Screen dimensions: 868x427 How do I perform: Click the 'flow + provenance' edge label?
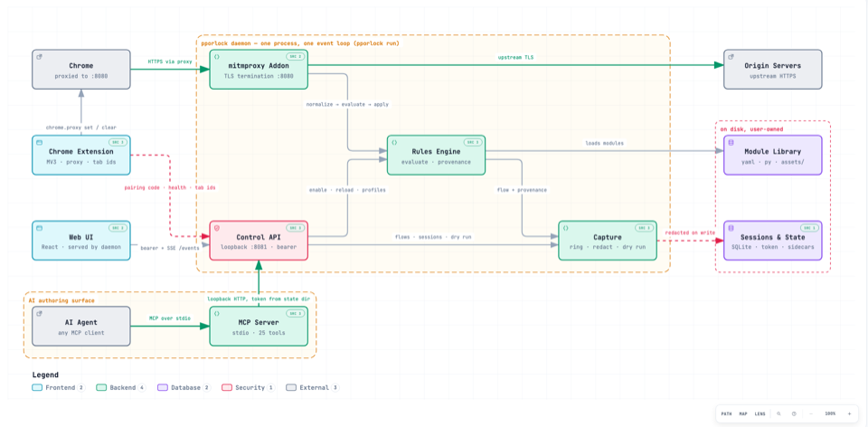[x=522, y=189]
